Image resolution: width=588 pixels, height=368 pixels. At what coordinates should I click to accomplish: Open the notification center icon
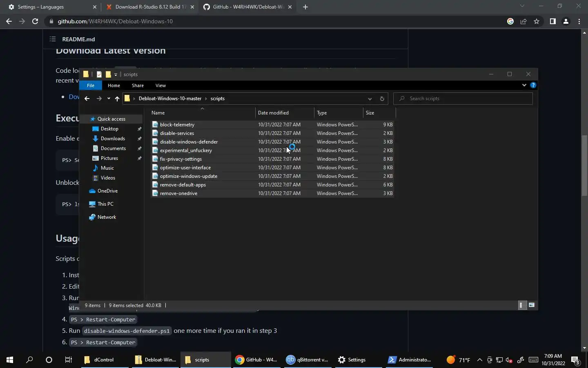point(575,360)
